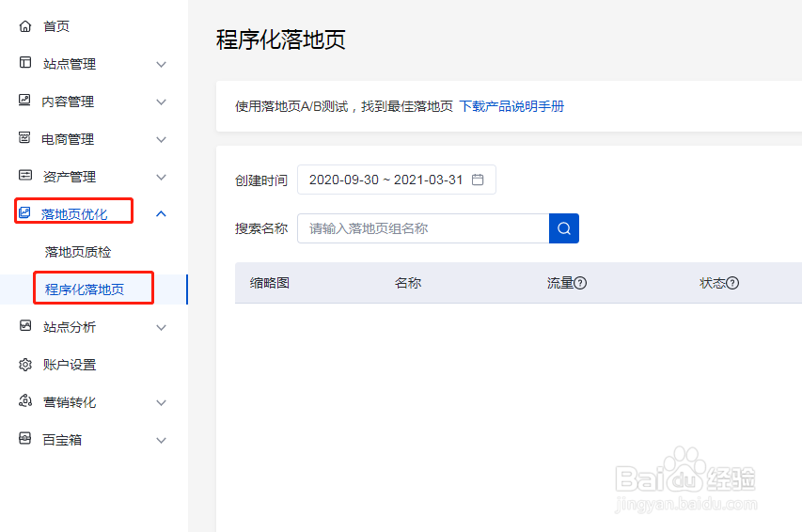802x532 pixels.
Task: Click the 下载产品说明手册 link
Action: click(511, 106)
